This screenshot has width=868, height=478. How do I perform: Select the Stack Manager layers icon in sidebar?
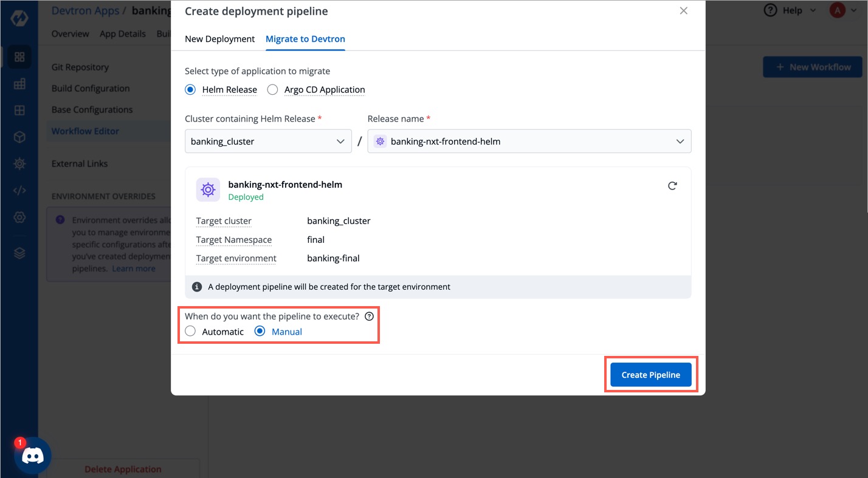tap(19, 252)
